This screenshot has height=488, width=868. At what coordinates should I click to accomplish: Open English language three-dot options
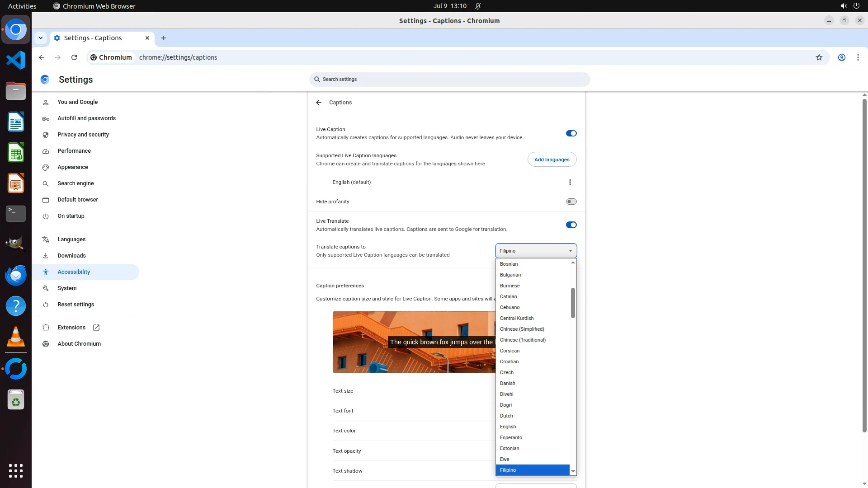[x=570, y=182]
